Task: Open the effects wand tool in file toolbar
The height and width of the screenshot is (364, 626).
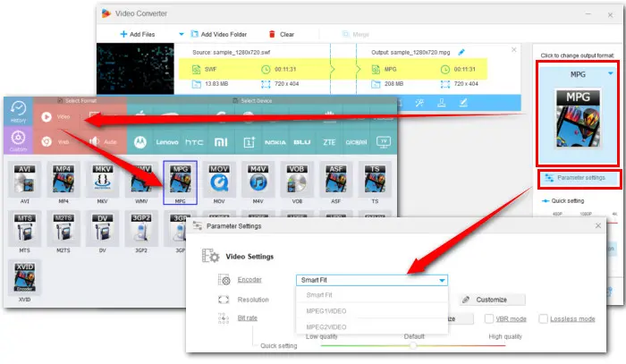Action: click(x=419, y=103)
